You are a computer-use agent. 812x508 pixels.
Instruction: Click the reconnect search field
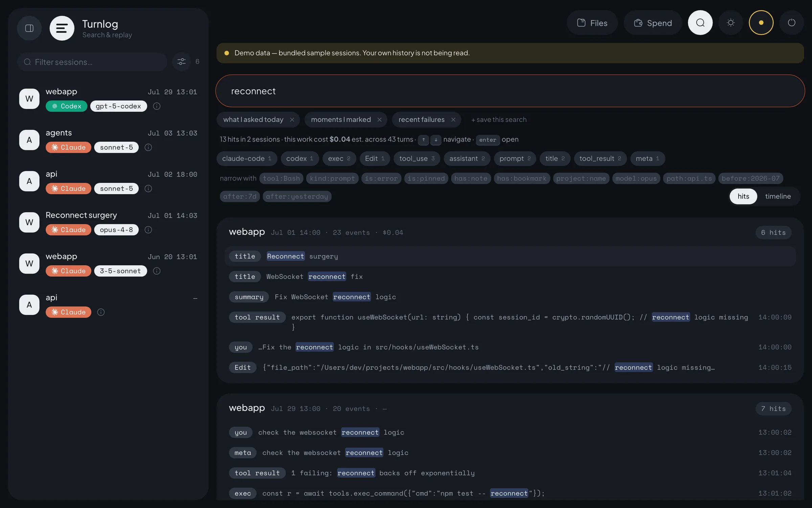(510, 91)
